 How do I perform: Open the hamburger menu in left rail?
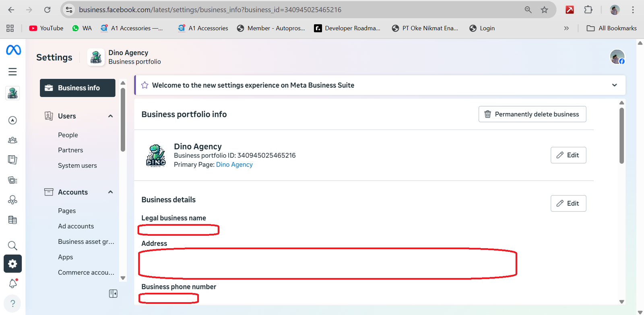pyautogui.click(x=12, y=72)
